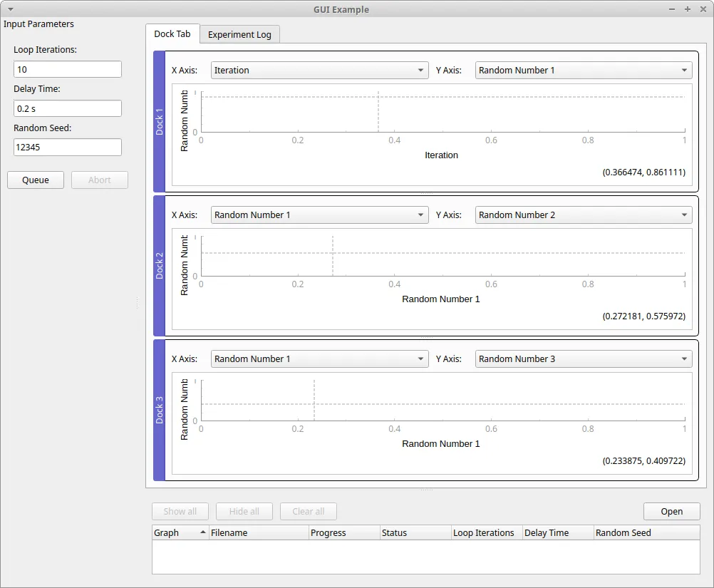714x588 pixels.
Task: Click the Queue button
Action: point(35,180)
